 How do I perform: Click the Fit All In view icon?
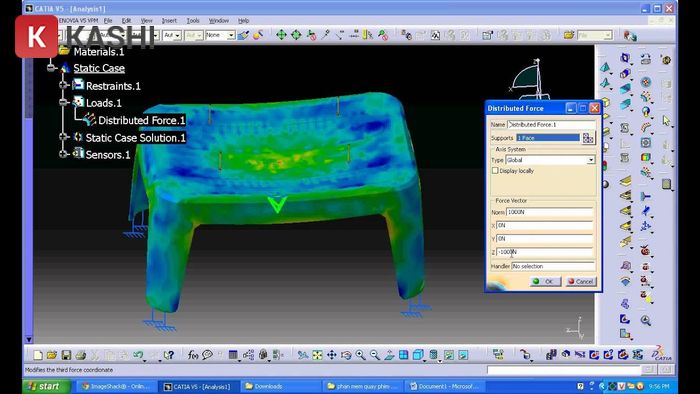pyautogui.click(x=317, y=355)
